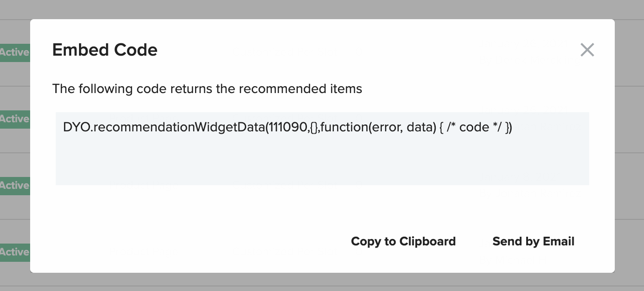The width and height of the screenshot is (644, 291).
Task: Click the error parameter in the code
Action: (387, 127)
